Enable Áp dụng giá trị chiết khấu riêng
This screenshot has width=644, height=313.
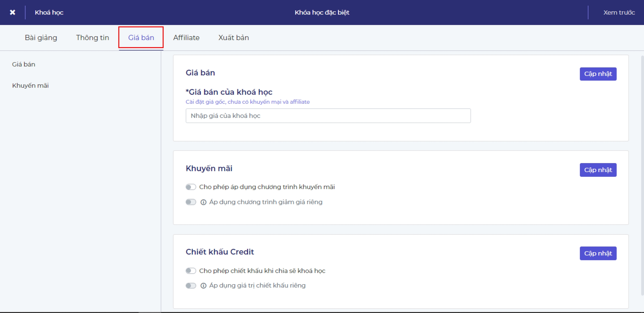(x=191, y=286)
